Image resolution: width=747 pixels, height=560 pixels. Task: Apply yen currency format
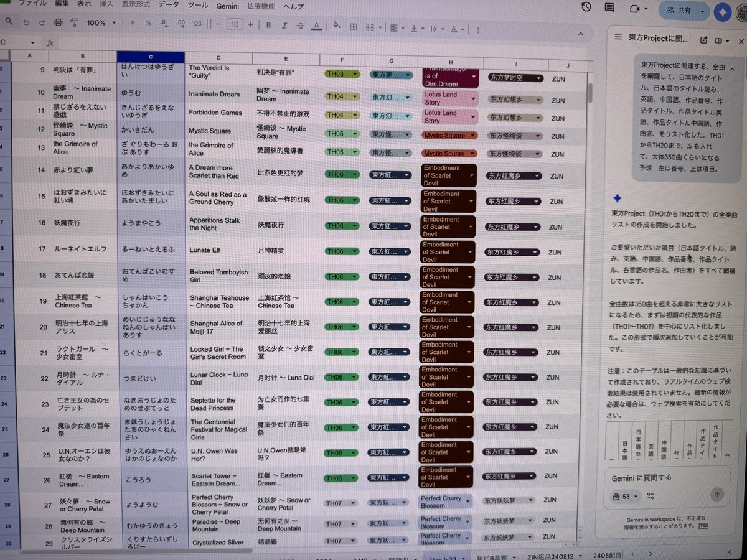[x=133, y=24]
